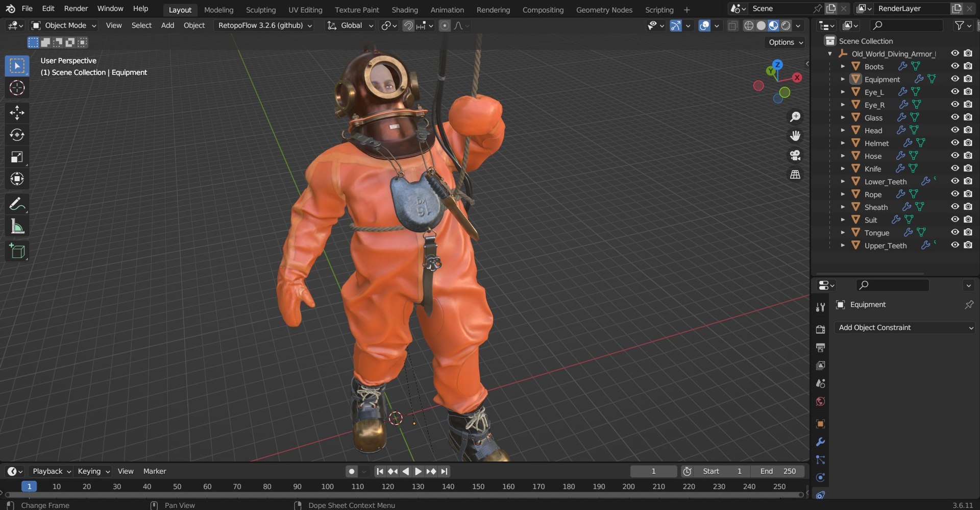This screenshot has height=510, width=980.
Task: Open the World properties tab icon
Action: 820,401
